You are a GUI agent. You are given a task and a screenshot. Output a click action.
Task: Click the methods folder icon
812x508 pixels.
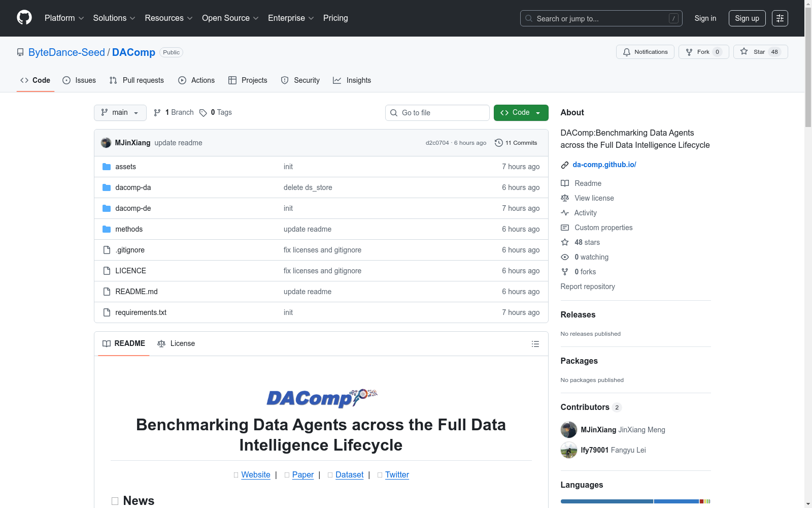(107, 229)
